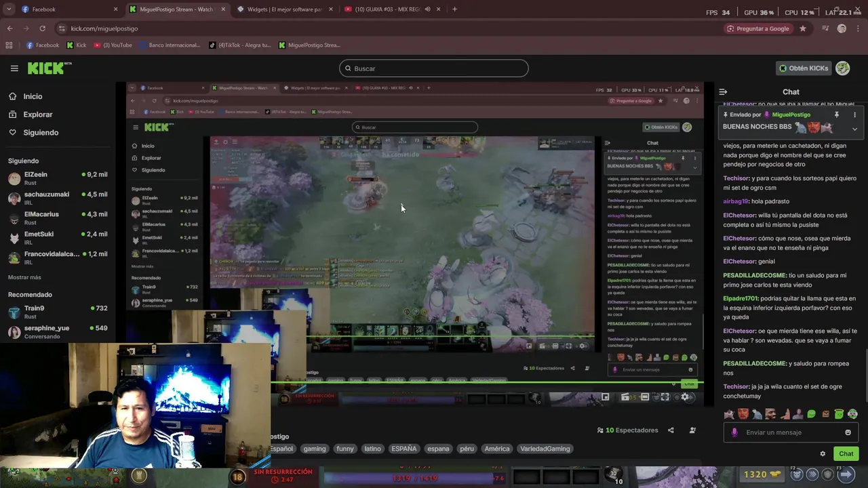The height and width of the screenshot is (488, 868).
Task: Open Banco Internacional bookmark
Action: pos(170,45)
